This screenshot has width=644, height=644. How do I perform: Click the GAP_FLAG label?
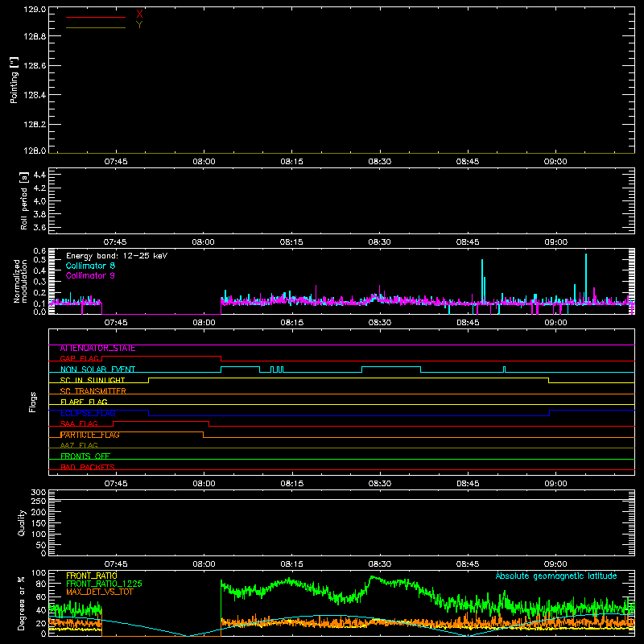[x=79, y=358]
